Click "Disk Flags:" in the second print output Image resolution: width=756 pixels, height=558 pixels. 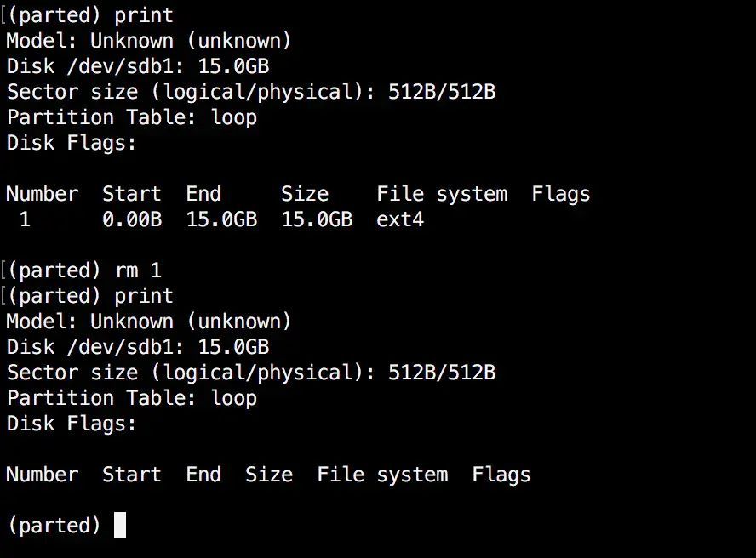click(72, 424)
